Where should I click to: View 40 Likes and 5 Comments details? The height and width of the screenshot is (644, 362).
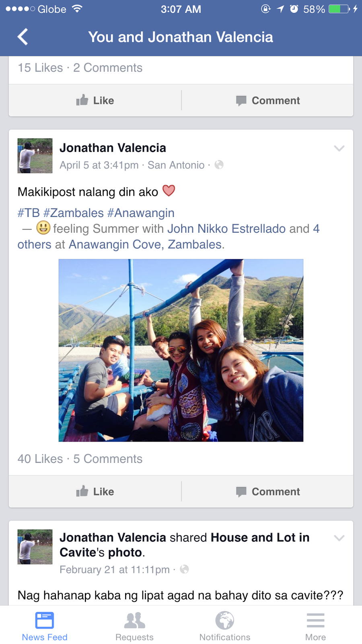[x=80, y=459]
